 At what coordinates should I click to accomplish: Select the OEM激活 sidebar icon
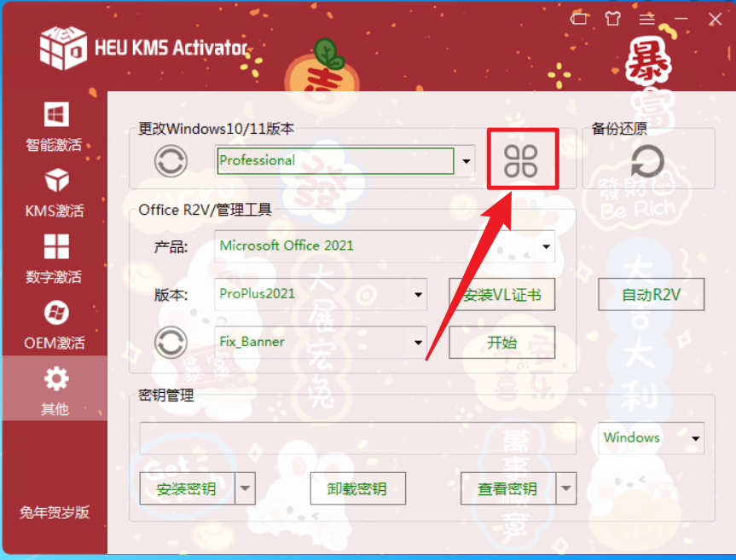[55, 325]
